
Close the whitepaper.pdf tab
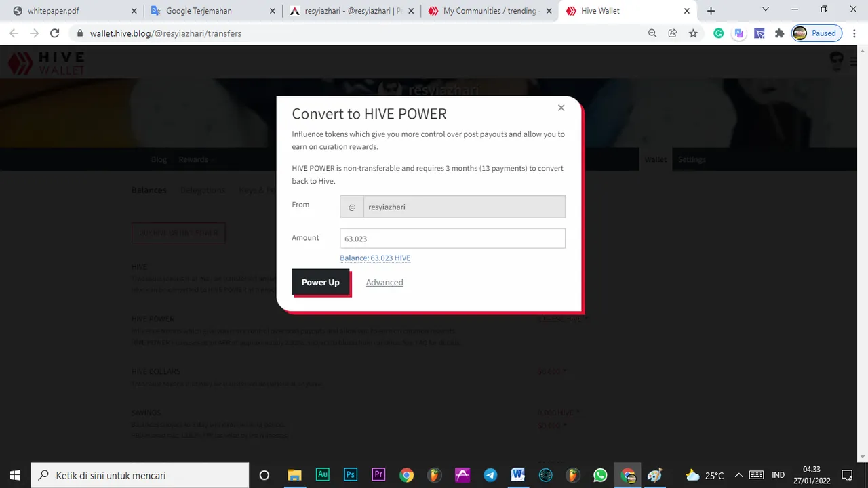[134, 11]
